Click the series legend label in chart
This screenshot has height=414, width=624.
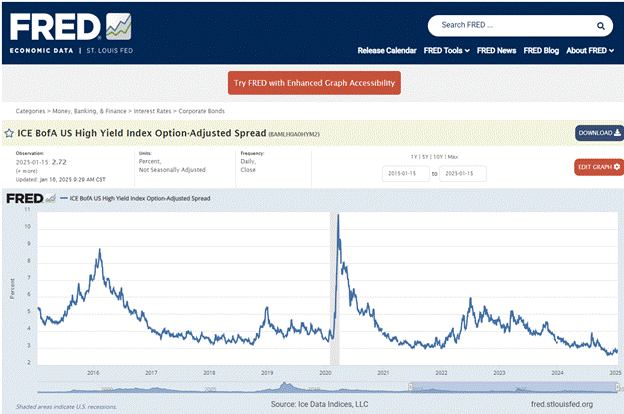click(140, 198)
